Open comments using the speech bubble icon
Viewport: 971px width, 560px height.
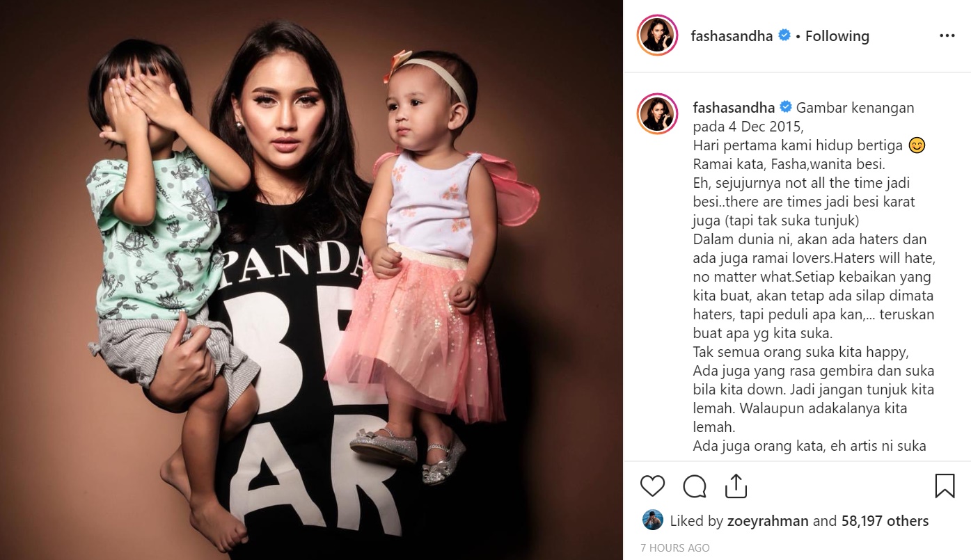pos(695,486)
